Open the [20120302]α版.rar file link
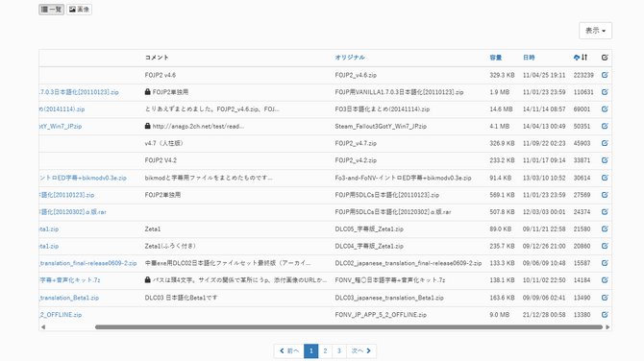Image resolution: width=644 pixels, height=361 pixels. pyautogui.click(x=73, y=212)
